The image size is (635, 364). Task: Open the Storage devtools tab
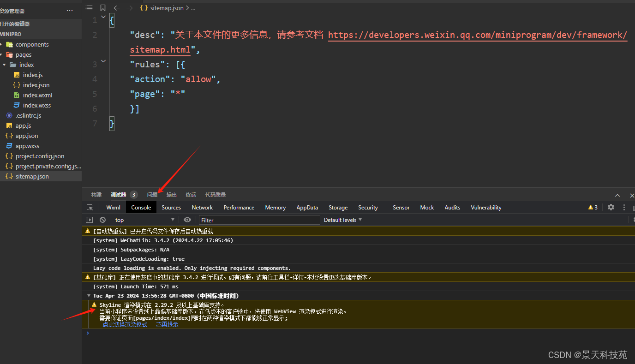[x=338, y=208]
